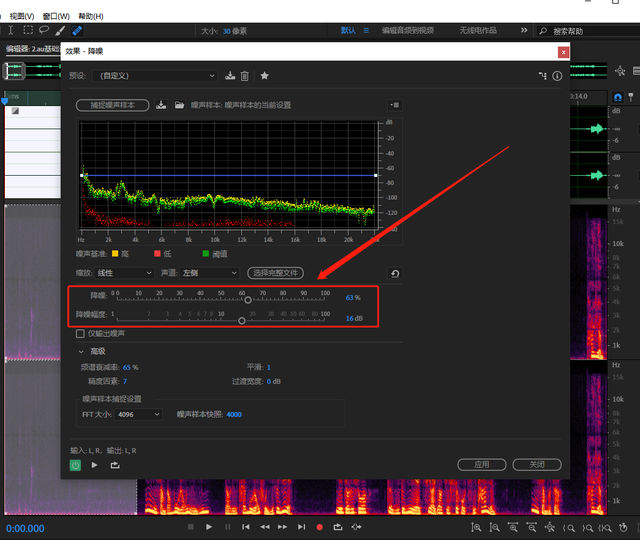Image resolution: width=640 pixels, height=540 pixels.
Task: Collapse the 高级 advanced section
Action: tap(81, 351)
